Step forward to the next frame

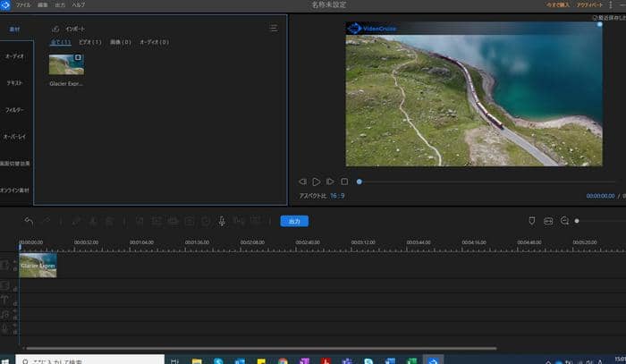[x=330, y=182]
